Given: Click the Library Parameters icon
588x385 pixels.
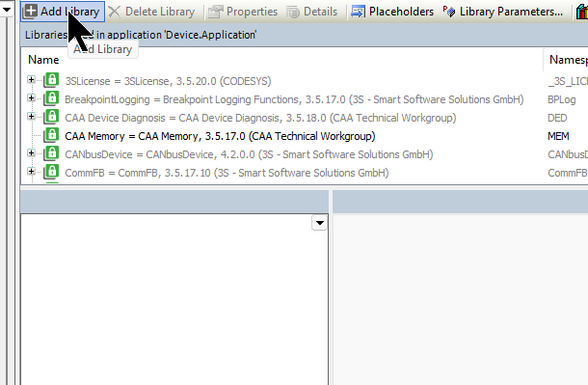Looking at the screenshot, I should [448, 12].
